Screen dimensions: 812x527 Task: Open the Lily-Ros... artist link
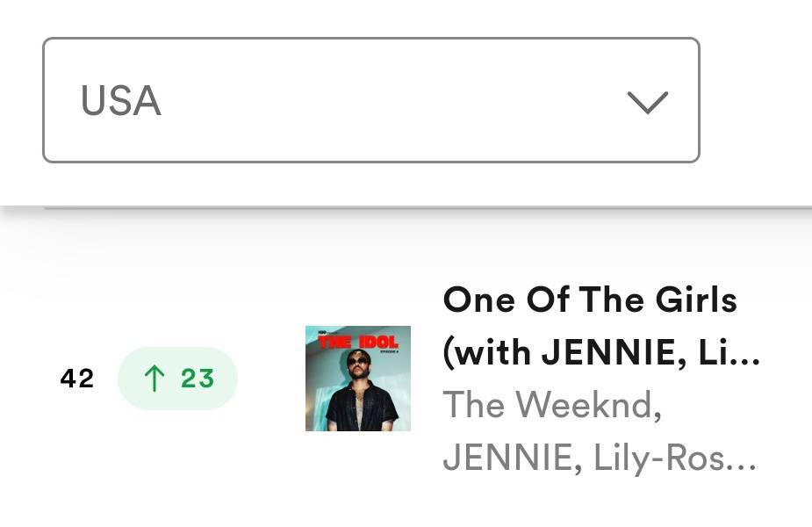[675, 458]
